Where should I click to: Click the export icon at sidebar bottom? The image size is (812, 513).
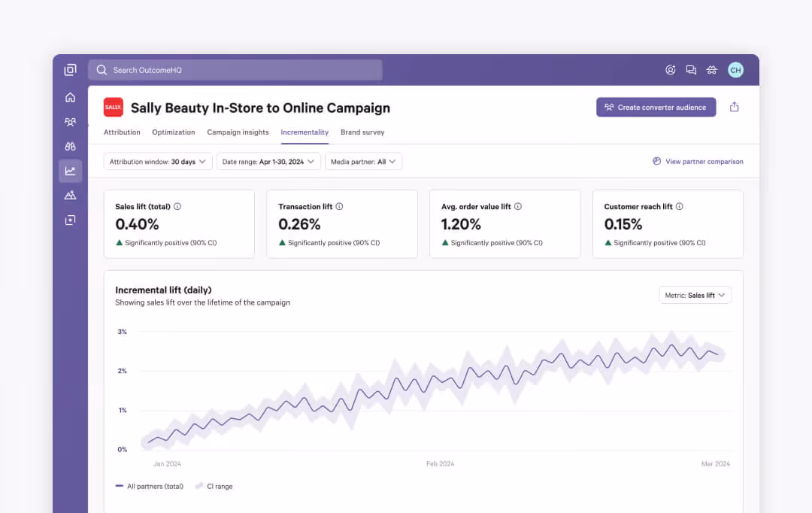(70, 219)
